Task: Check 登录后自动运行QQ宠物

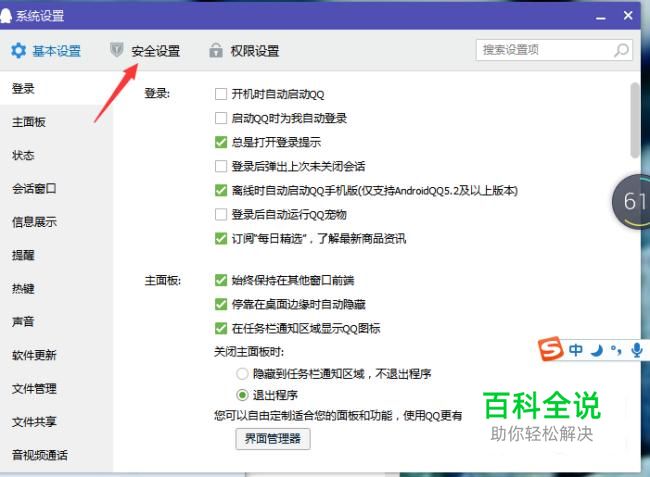Action: 221,214
